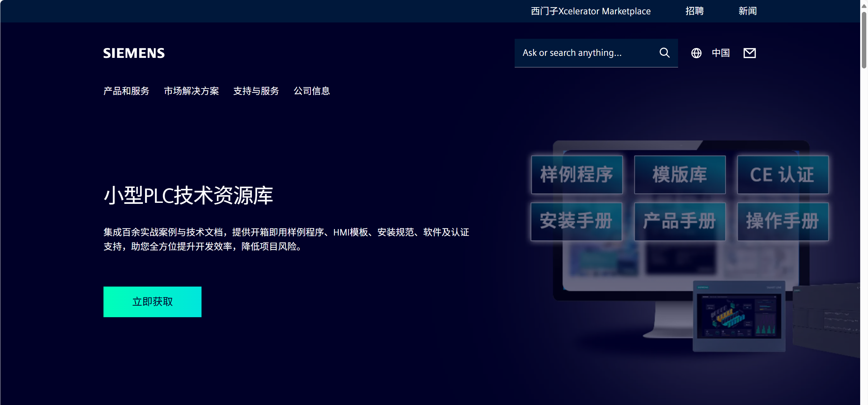Click the 操作手册 tile in the hero image

782,221
